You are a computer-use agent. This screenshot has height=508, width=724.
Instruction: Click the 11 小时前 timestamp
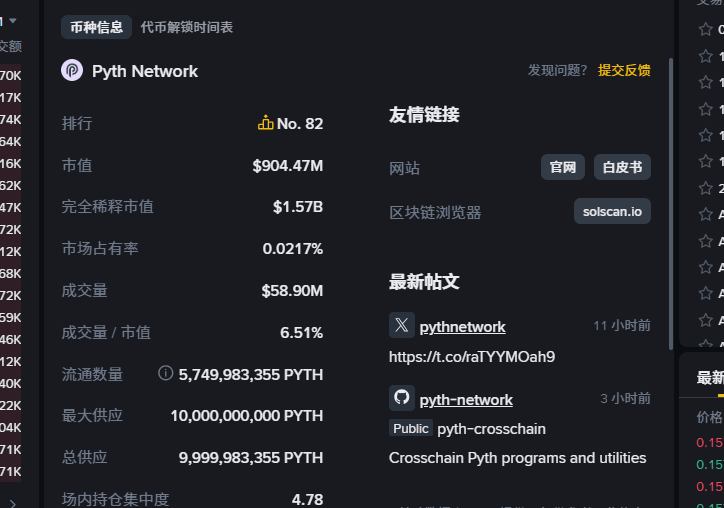point(622,326)
